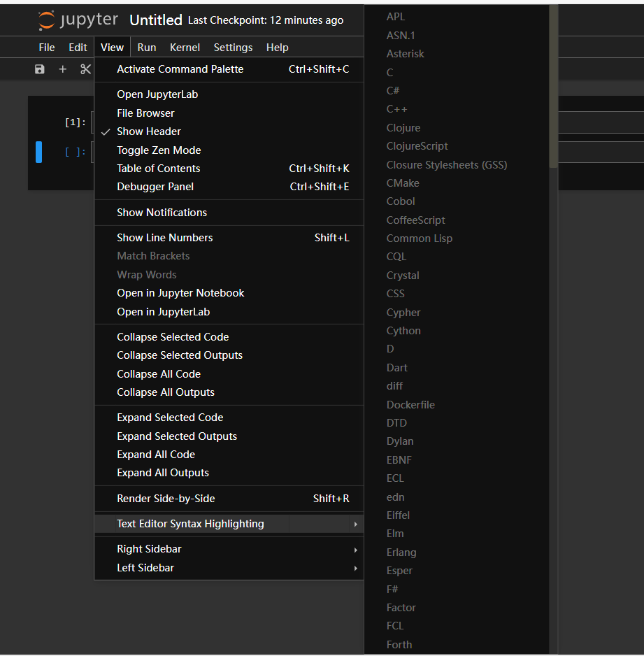Viewport: 644px width, 656px height.
Task: Open the Settings menu
Action: 233,48
